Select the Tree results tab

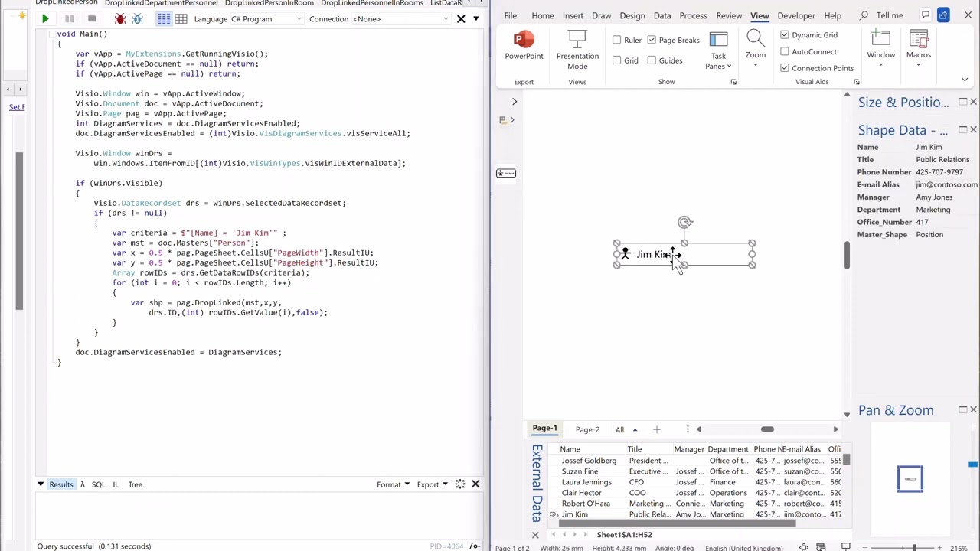click(x=135, y=484)
